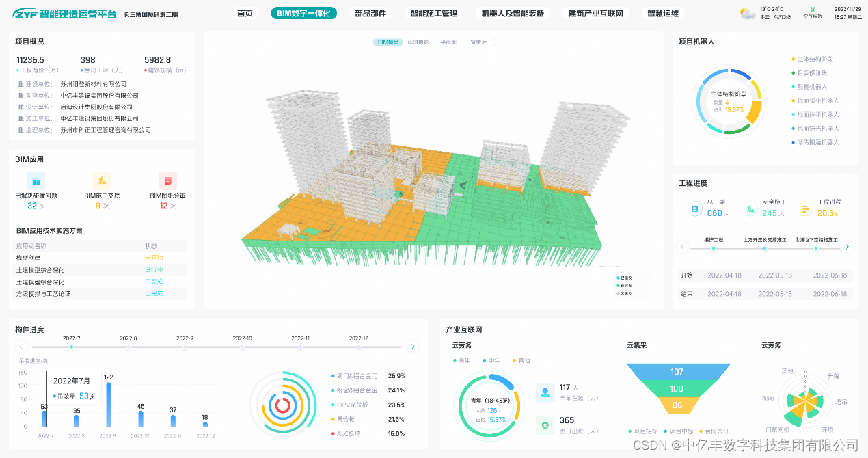This screenshot has width=868, height=458.
Task: Click the 施工单位 row icon
Action: pos(21,119)
